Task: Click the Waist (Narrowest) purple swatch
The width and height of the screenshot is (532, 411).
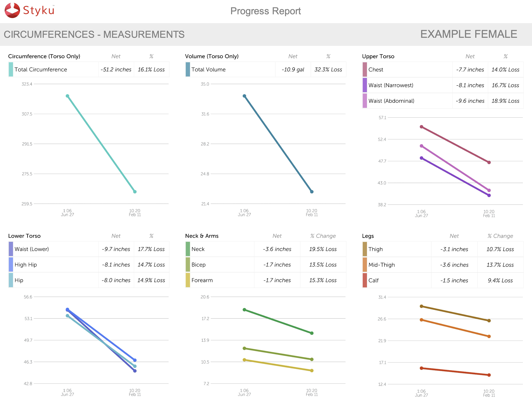Action: pos(365,85)
